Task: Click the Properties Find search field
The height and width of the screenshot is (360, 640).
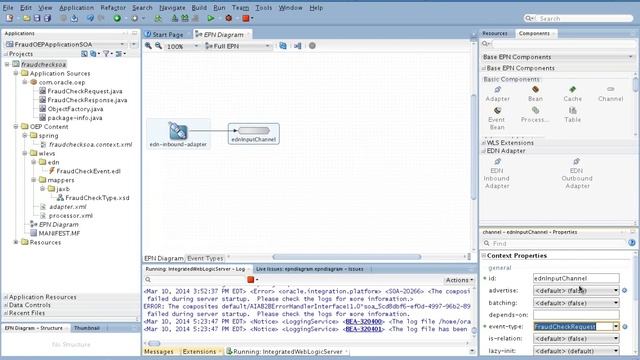Action: point(555,243)
